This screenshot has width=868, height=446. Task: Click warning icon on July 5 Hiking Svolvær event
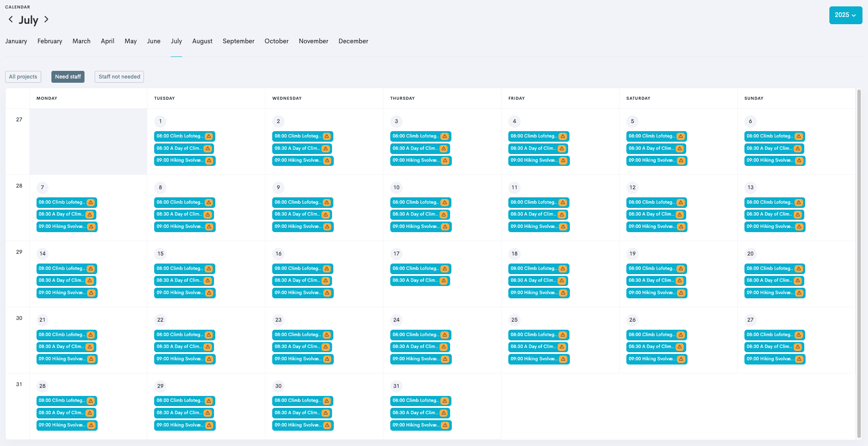tap(681, 160)
